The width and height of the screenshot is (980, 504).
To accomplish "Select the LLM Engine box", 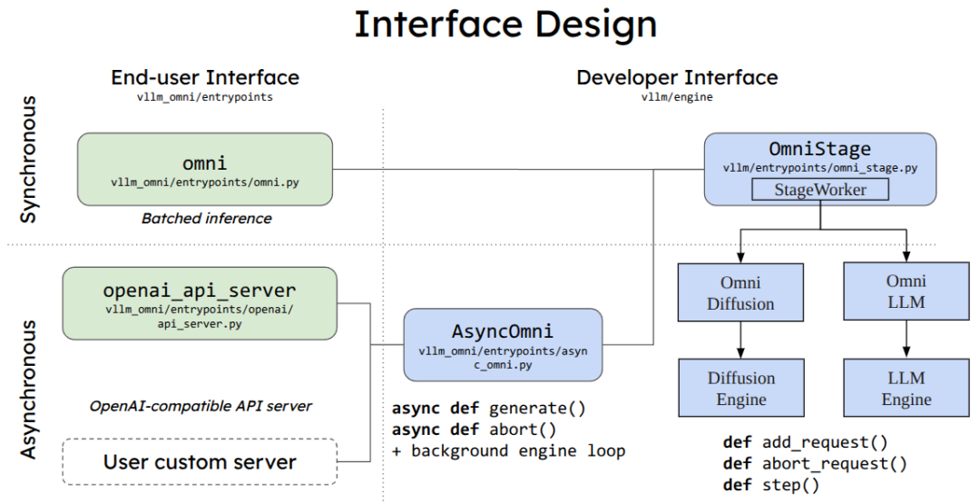I will (x=906, y=388).
